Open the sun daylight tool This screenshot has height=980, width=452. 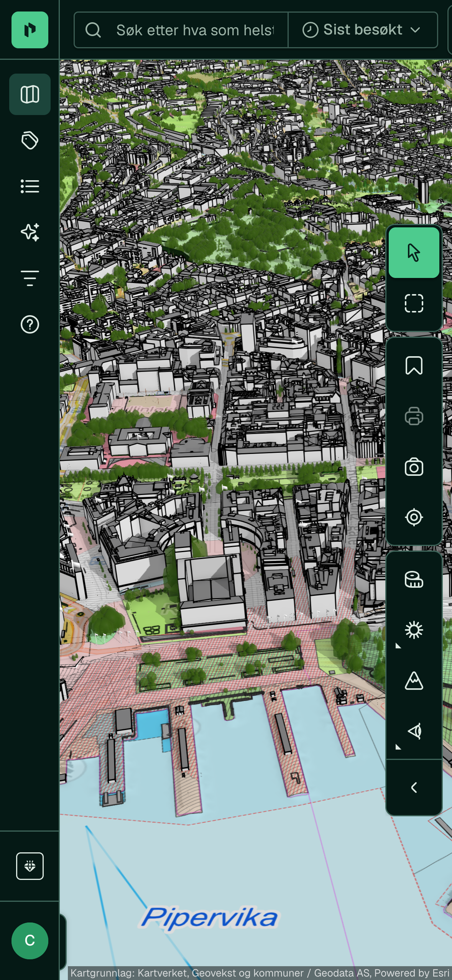point(414,630)
